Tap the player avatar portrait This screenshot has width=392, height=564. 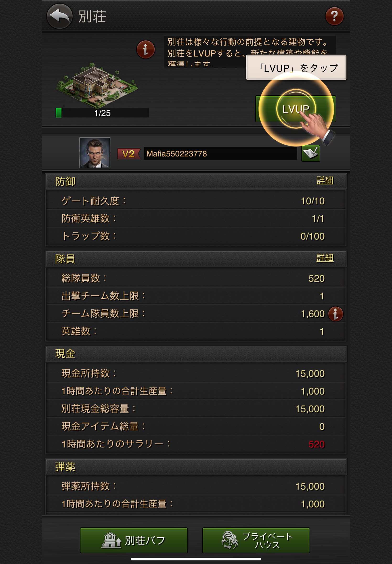coord(95,153)
